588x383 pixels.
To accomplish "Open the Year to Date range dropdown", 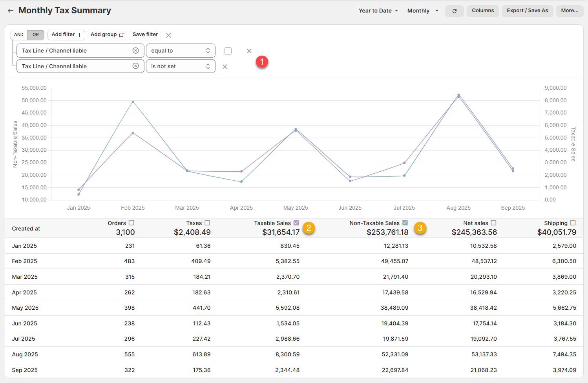I will tap(378, 11).
